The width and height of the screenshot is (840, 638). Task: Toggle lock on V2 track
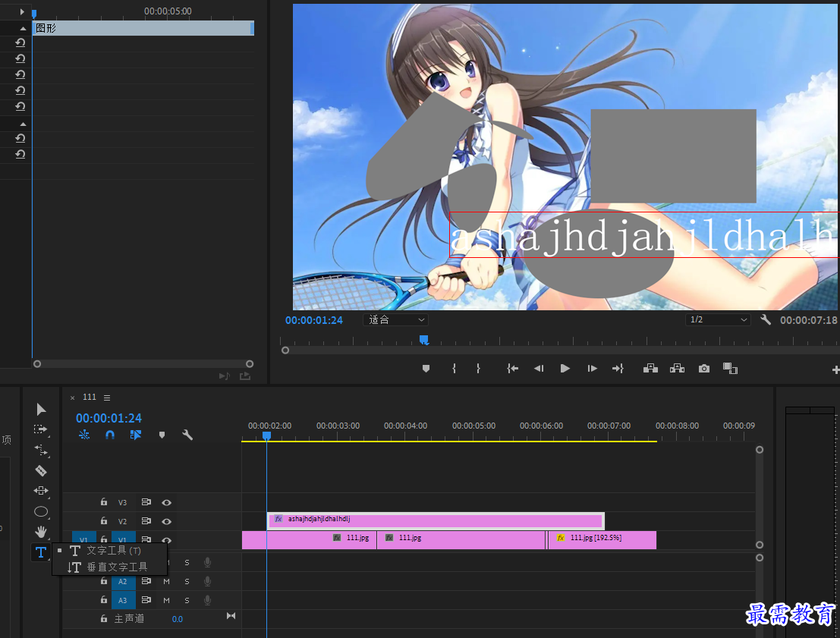tap(104, 520)
